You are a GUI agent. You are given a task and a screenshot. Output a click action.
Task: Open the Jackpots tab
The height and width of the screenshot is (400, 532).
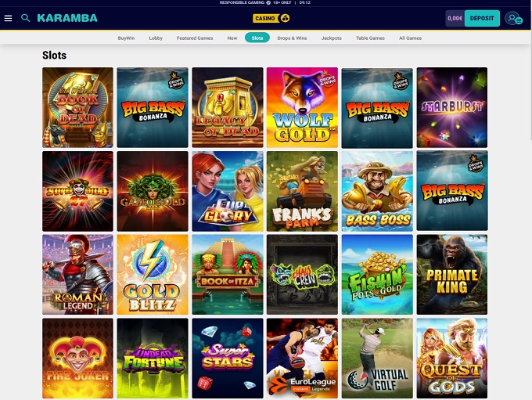click(x=332, y=38)
